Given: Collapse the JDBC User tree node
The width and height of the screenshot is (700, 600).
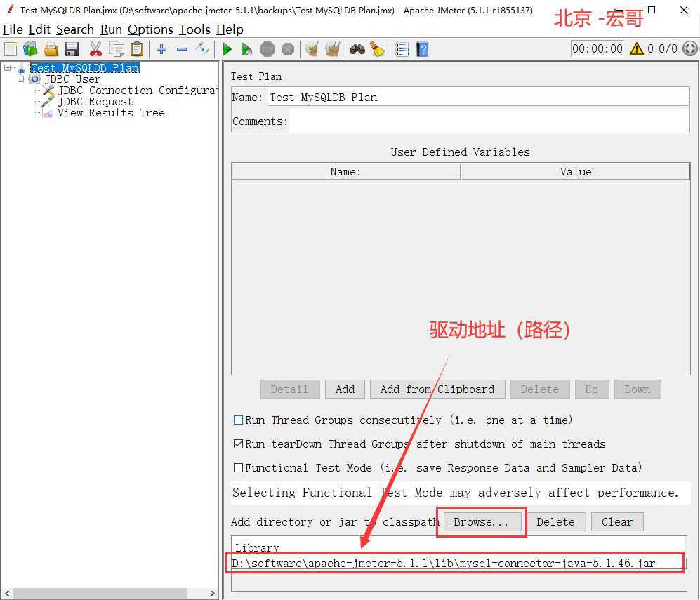Looking at the screenshot, I should point(20,79).
